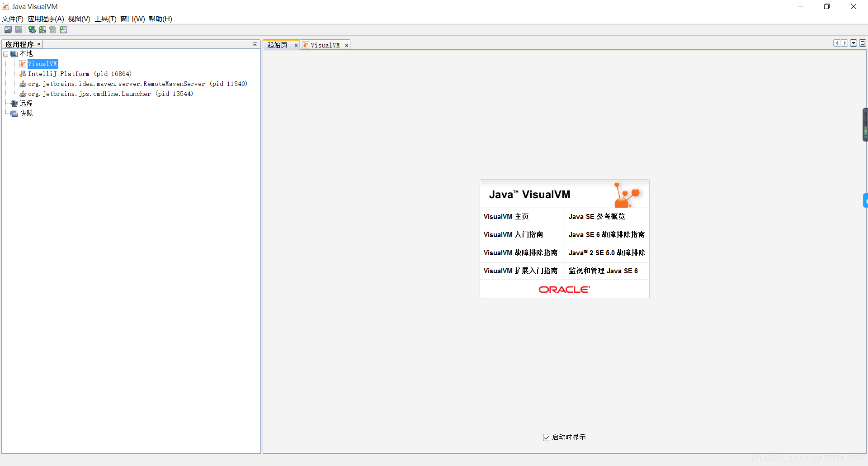
Task: Click the Java icon beside RemoteMavenServer
Action: click(x=23, y=84)
